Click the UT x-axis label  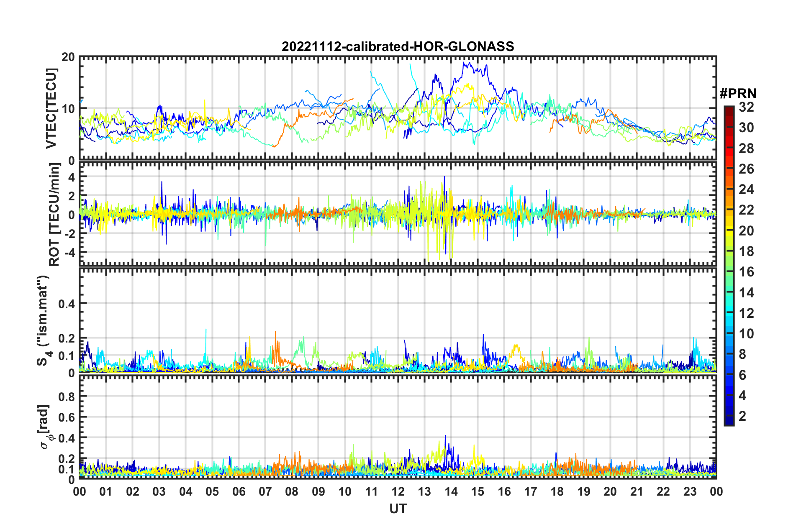tap(398, 509)
